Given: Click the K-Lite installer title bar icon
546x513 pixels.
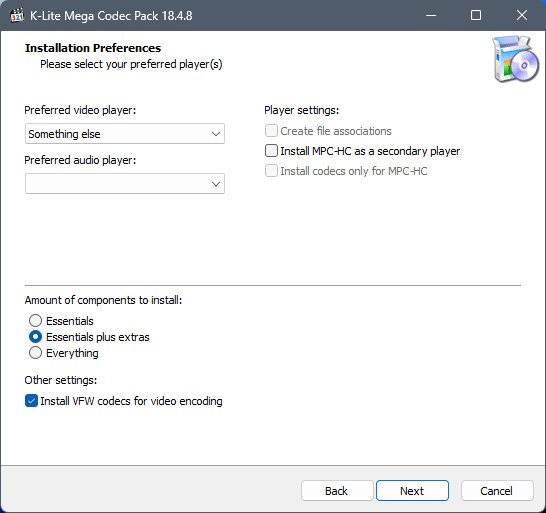Looking at the screenshot, I should (x=16, y=16).
